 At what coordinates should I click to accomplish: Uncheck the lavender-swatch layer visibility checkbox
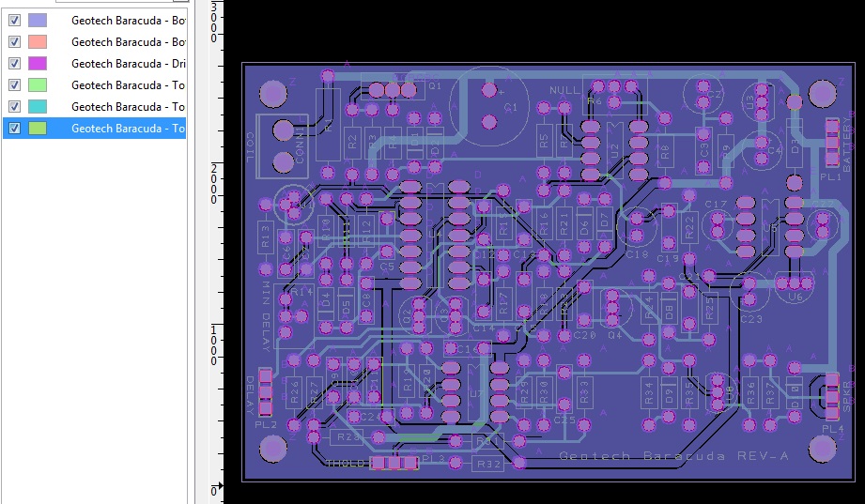tap(14, 21)
